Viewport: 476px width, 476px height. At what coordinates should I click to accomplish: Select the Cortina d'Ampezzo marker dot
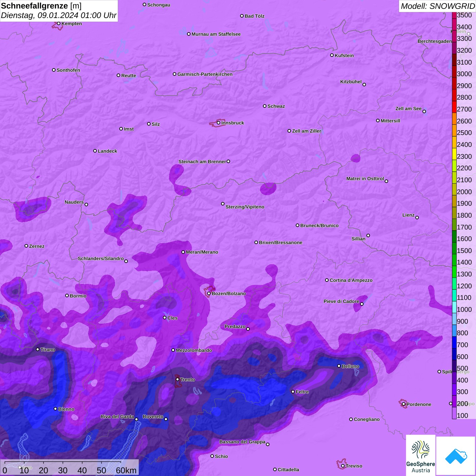tap(327, 280)
